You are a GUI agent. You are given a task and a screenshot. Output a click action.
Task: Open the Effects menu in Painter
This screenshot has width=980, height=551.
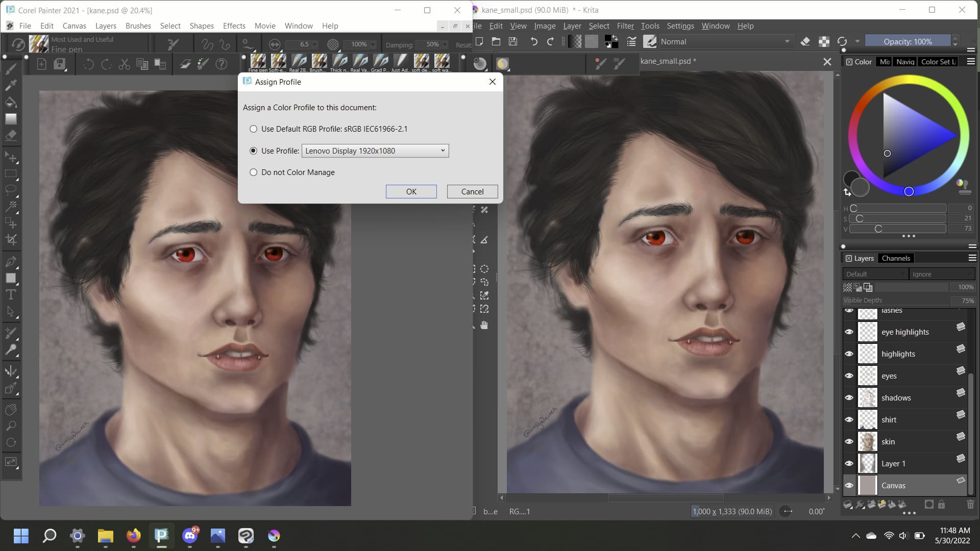click(234, 26)
